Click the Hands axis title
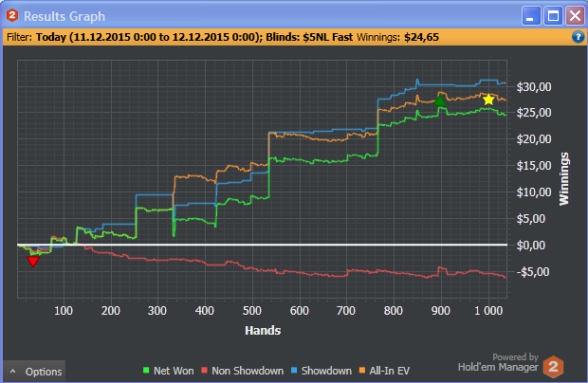 pos(263,331)
